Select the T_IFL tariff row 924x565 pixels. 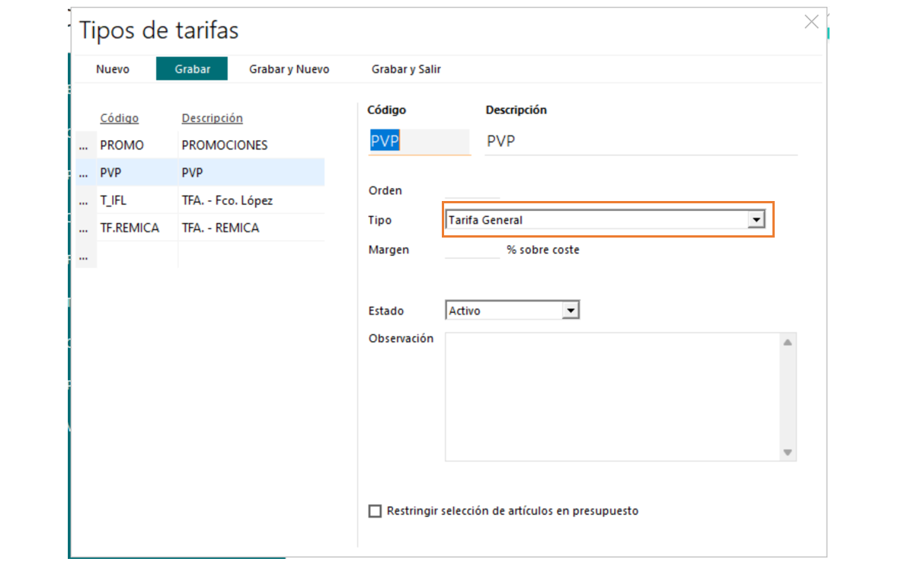tap(114, 201)
